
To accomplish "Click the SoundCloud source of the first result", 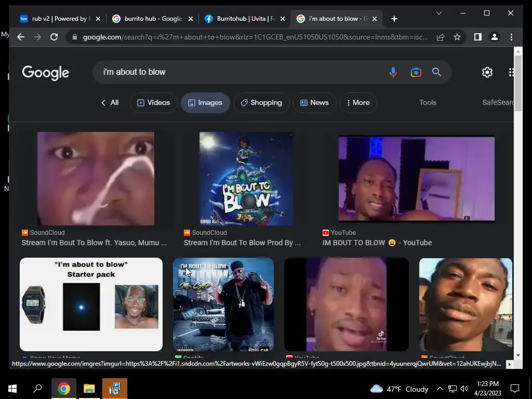I will pyautogui.click(x=43, y=232).
